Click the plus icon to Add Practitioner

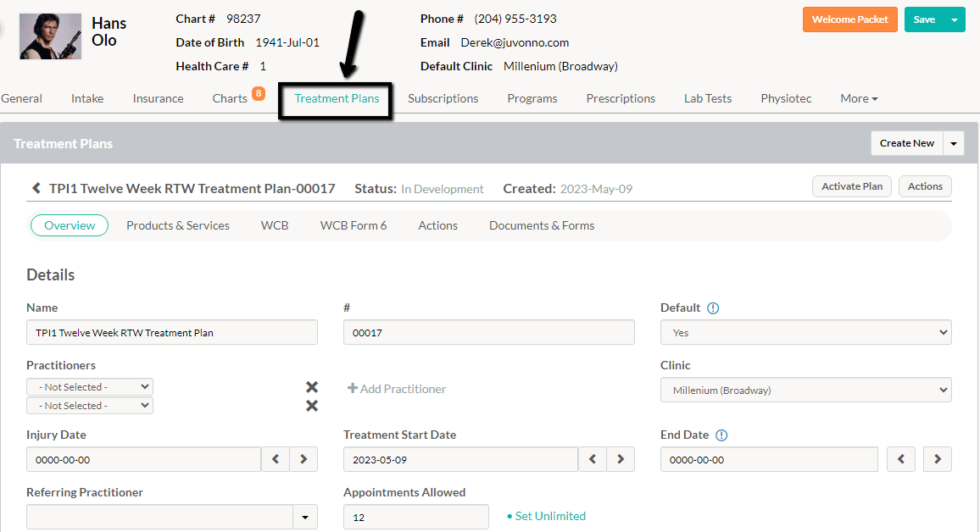352,388
